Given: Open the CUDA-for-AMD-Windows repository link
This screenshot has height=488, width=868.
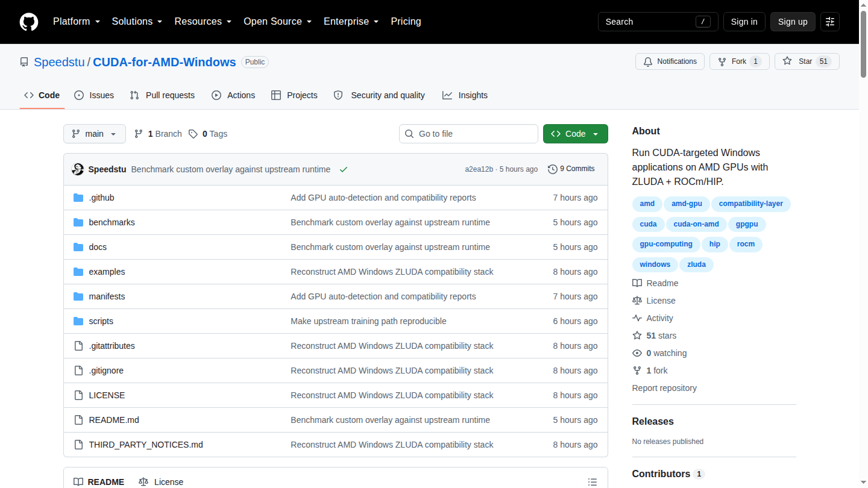Looking at the screenshot, I should tap(165, 62).
